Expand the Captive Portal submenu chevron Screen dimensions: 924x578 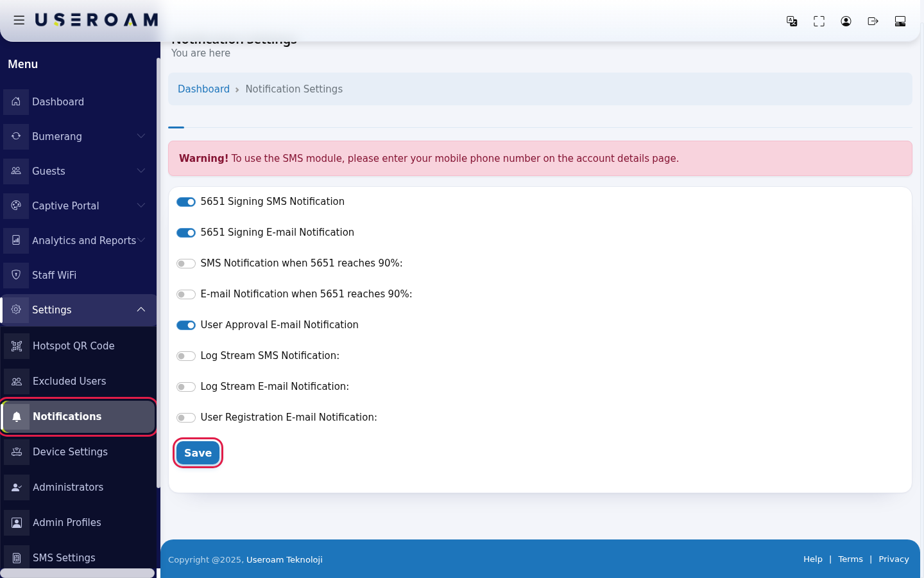[x=141, y=206]
